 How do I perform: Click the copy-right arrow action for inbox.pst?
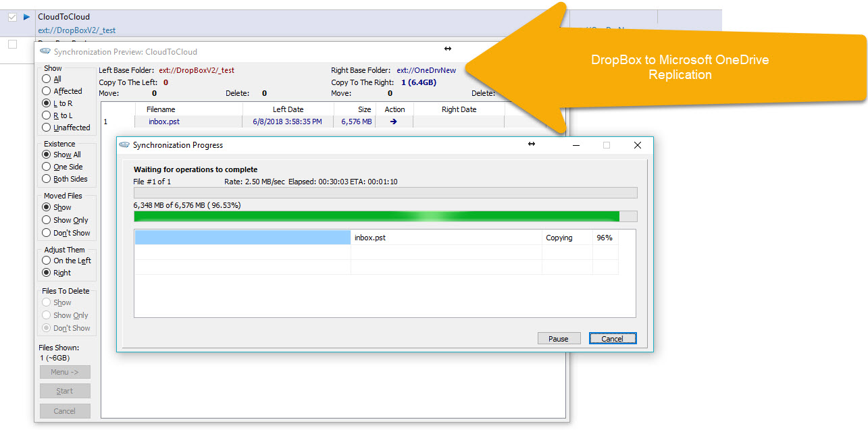coord(394,122)
